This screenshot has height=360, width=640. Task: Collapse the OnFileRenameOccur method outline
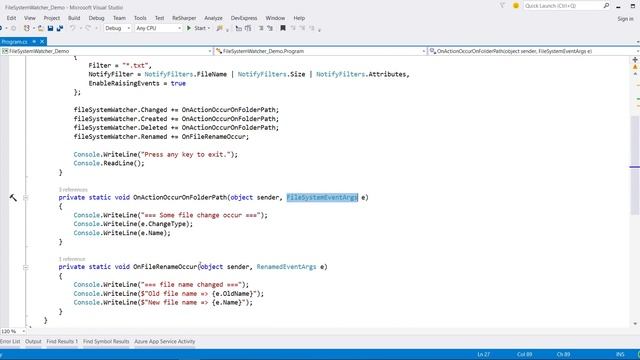point(25,267)
